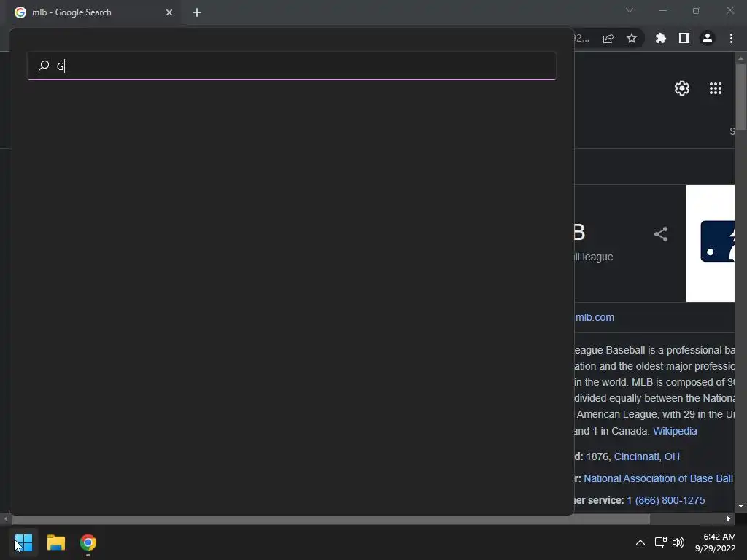Open the Google apps grid
Image resolution: width=747 pixels, height=560 pixels.
716,88
